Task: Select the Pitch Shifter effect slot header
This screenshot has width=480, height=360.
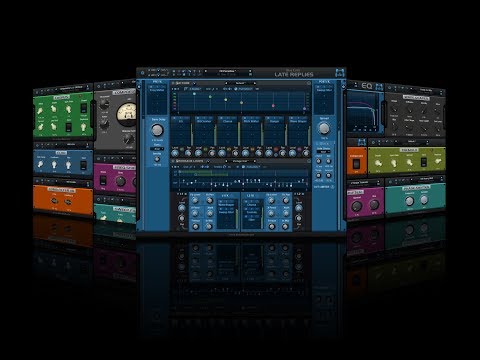Action: point(251,121)
